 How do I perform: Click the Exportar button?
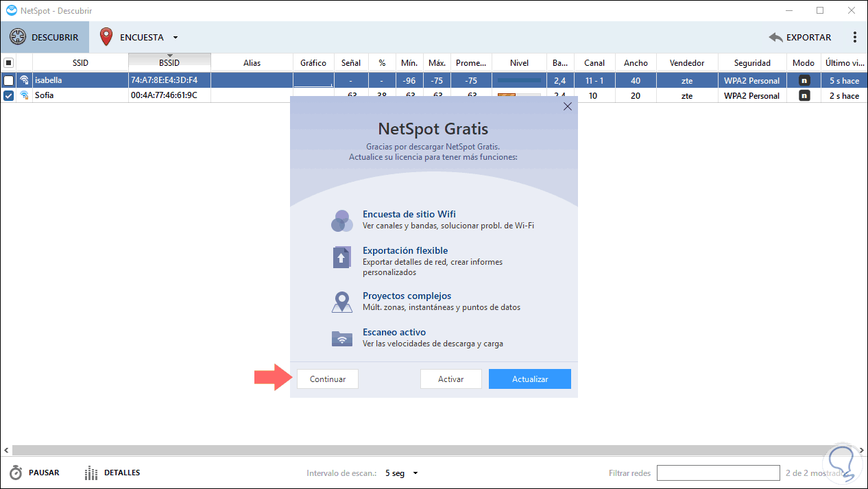click(x=800, y=37)
